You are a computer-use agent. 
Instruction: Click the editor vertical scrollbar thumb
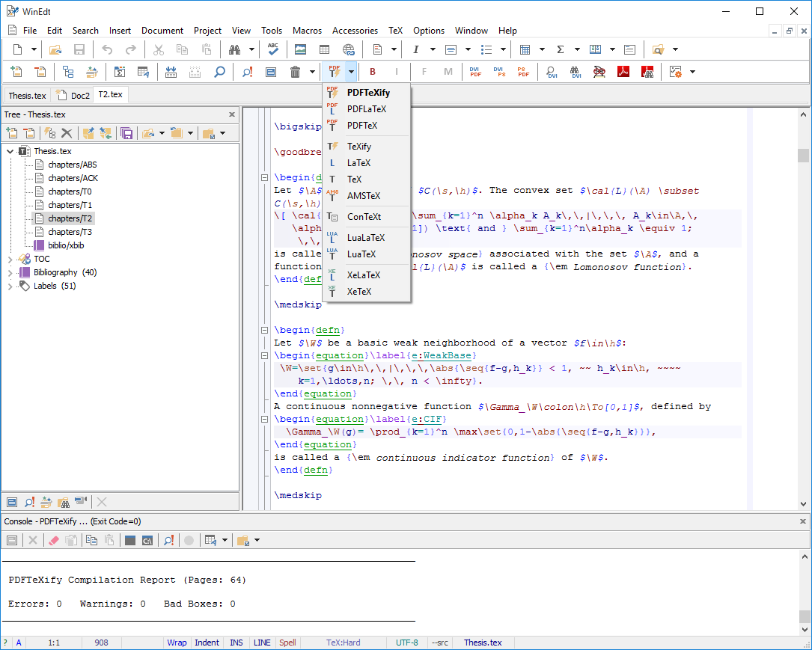point(803,155)
